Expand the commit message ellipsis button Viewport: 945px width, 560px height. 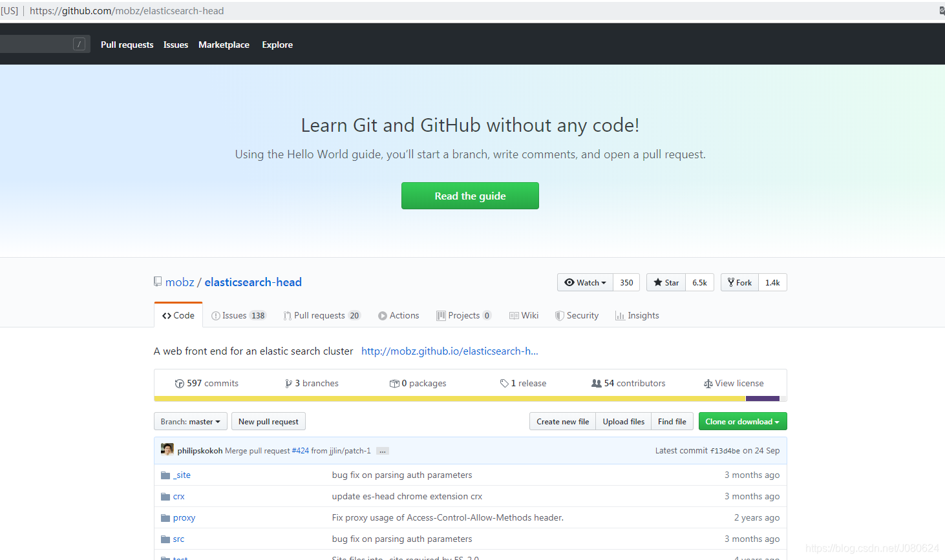pyautogui.click(x=383, y=451)
